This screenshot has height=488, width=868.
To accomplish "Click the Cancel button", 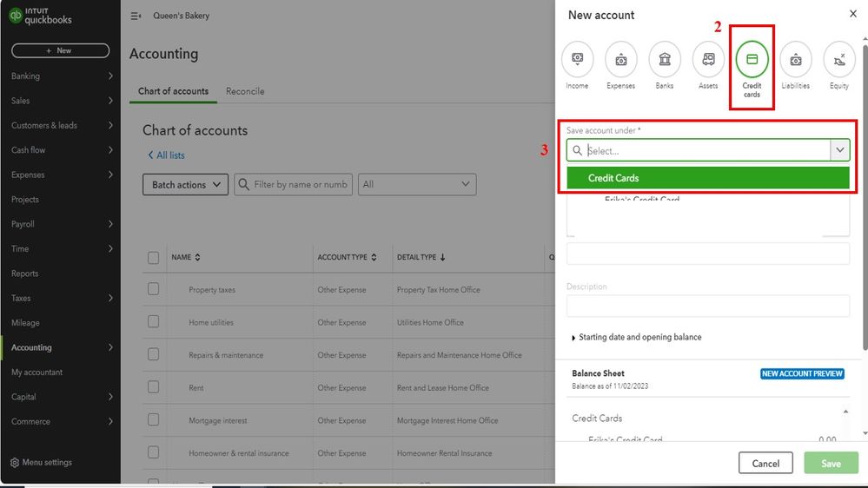I will point(765,463).
